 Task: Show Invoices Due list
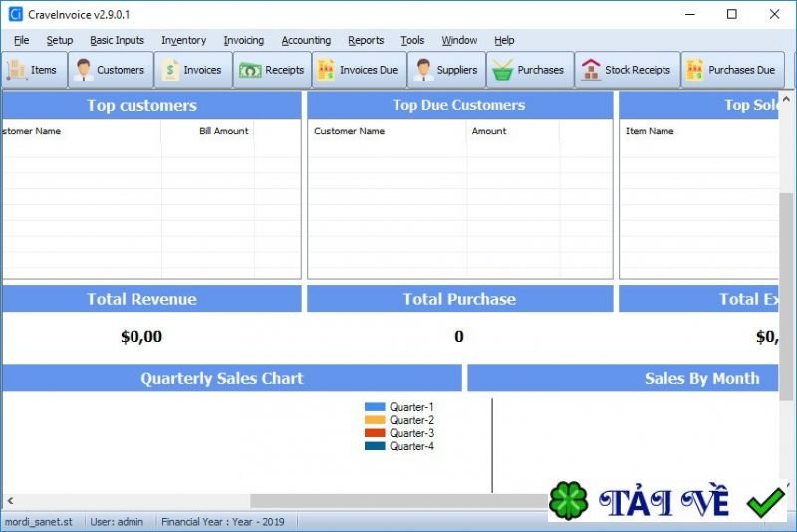pyautogui.click(x=359, y=70)
